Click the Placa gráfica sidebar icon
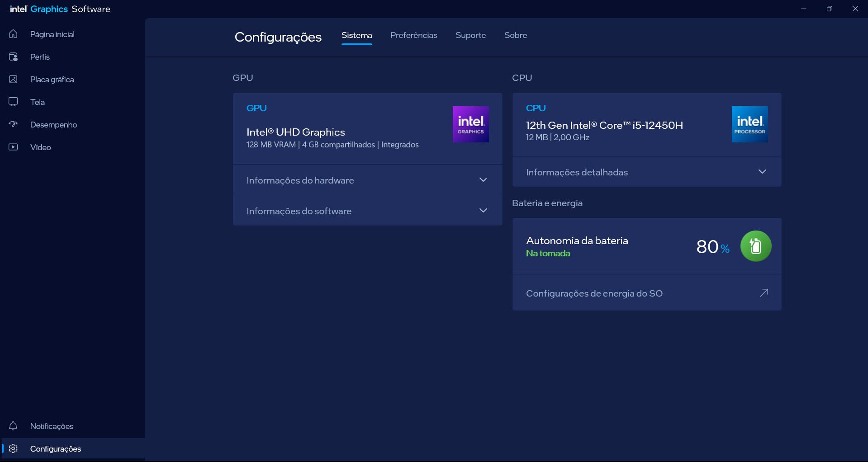This screenshot has height=462, width=868. [13, 79]
